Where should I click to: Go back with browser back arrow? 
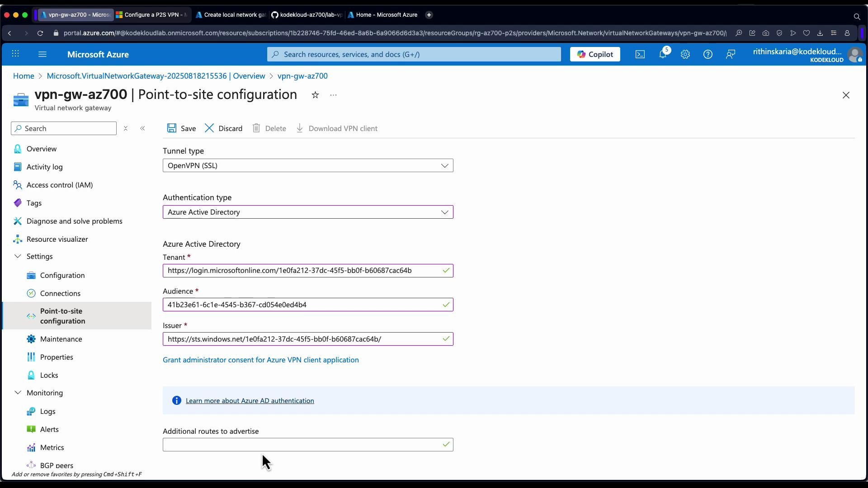pyautogui.click(x=9, y=33)
